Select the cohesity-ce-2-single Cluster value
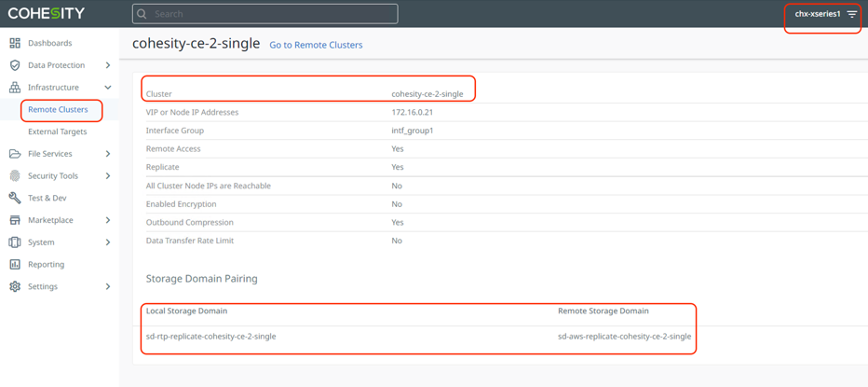 point(427,94)
